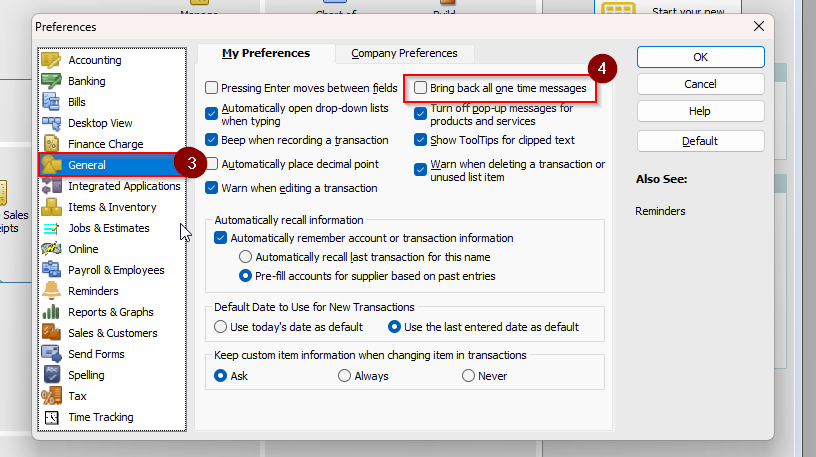
Task: Choose Use the last entered date
Action: pyautogui.click(x=394, y=326)
